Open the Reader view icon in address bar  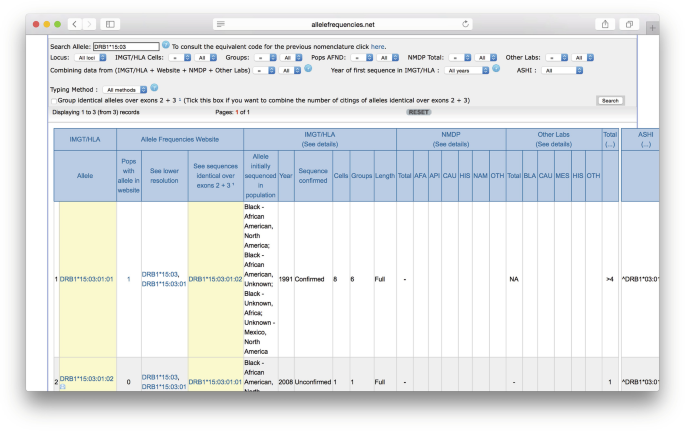221,23
